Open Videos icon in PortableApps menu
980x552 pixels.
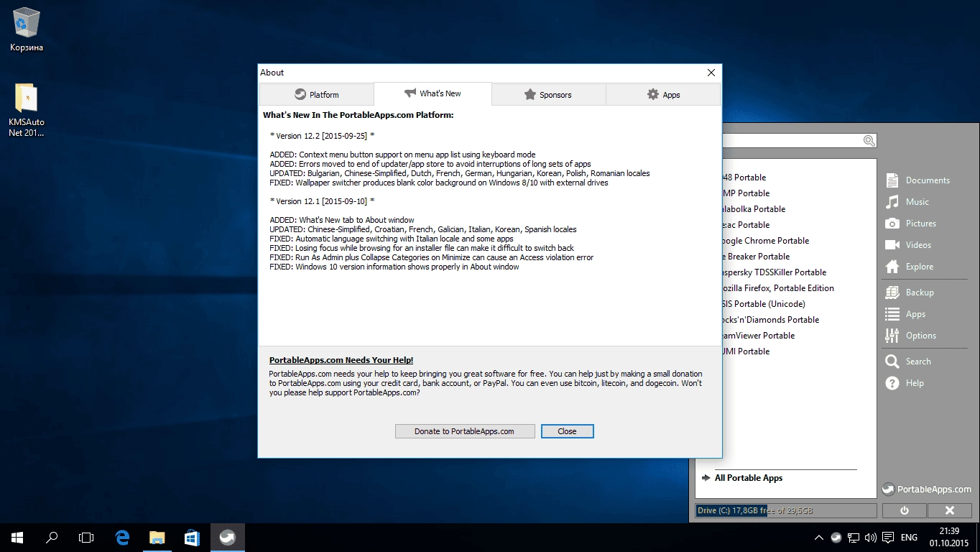(892, 244)
